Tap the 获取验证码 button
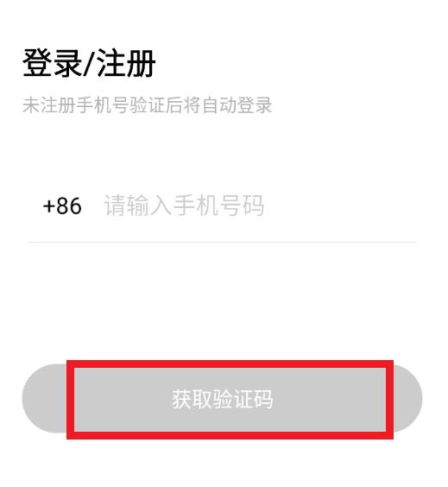This screenshot has height=487, width=448. (x=222, y=398)
